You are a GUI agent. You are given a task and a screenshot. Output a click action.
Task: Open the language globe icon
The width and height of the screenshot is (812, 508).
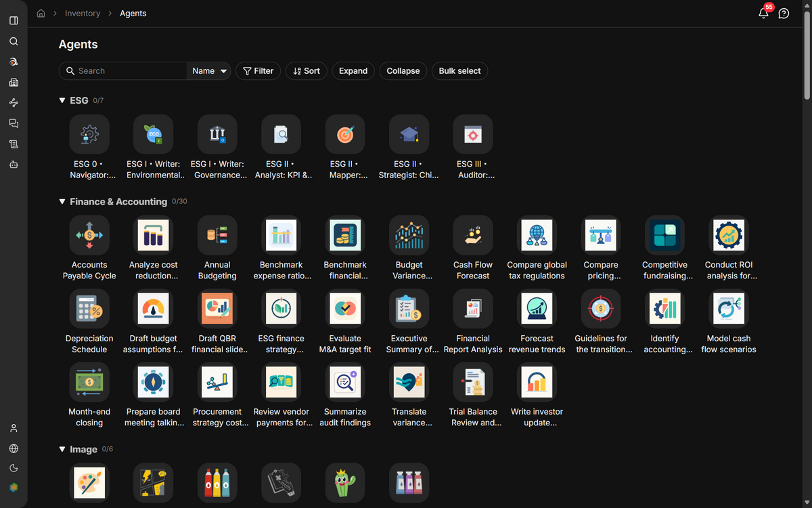click(14, 448)
